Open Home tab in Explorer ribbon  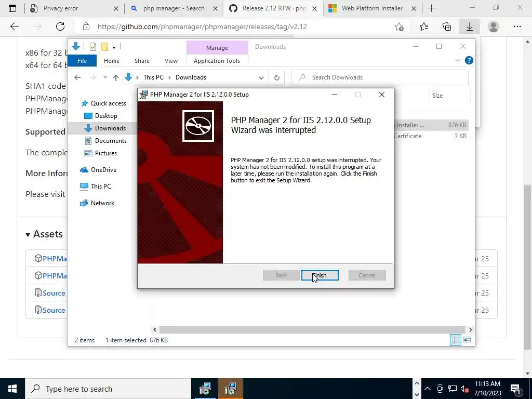(x=112, y=61)
